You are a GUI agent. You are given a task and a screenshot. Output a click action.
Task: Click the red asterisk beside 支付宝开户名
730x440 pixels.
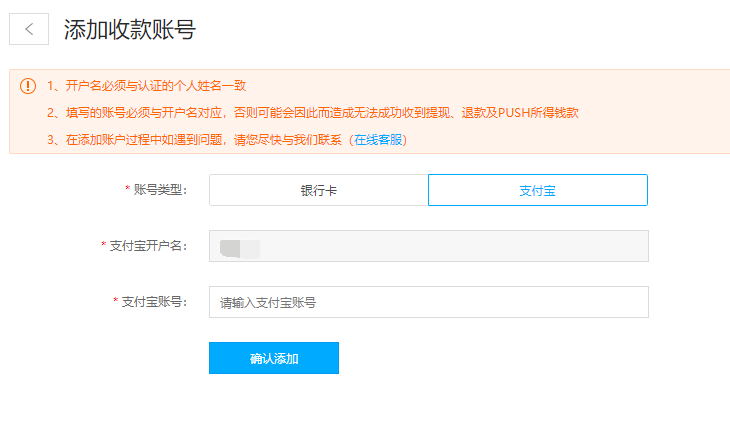pos(103,246)
